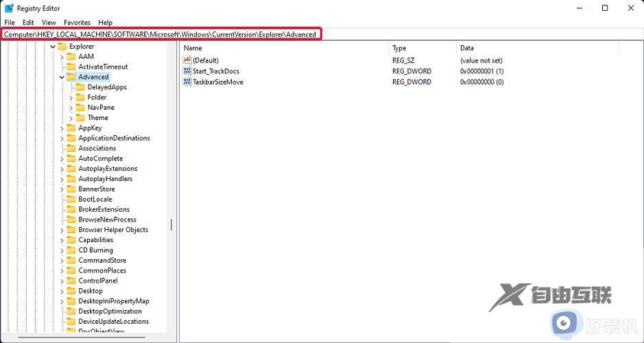
Task: Expand the AutoplayHandlers key
Action: coord(62,179)
